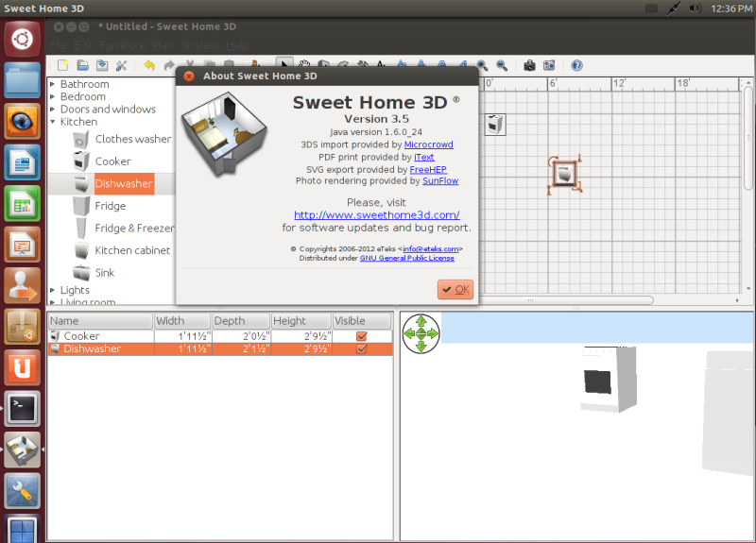Image resolution: width=756 pixels, height=543 pixels.
Task: Click the clock in the top bar
Action: 730,8
